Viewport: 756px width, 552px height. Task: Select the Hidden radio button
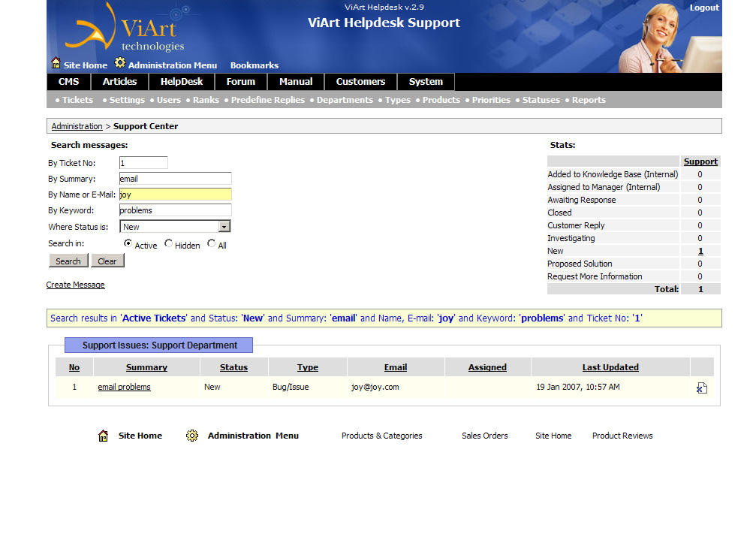coord(168,243)
